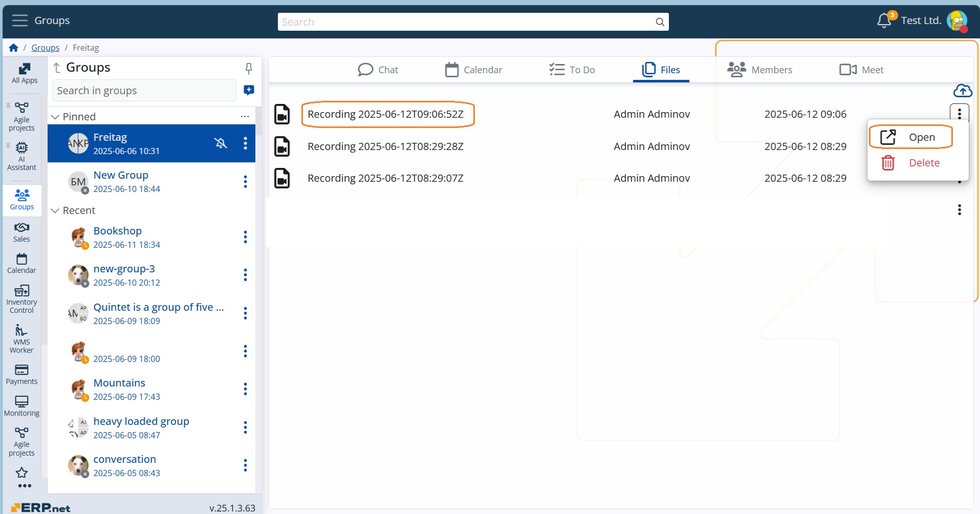Focus the Search in groups field
This screenshot has height=514, width=980.
[144, 91]
